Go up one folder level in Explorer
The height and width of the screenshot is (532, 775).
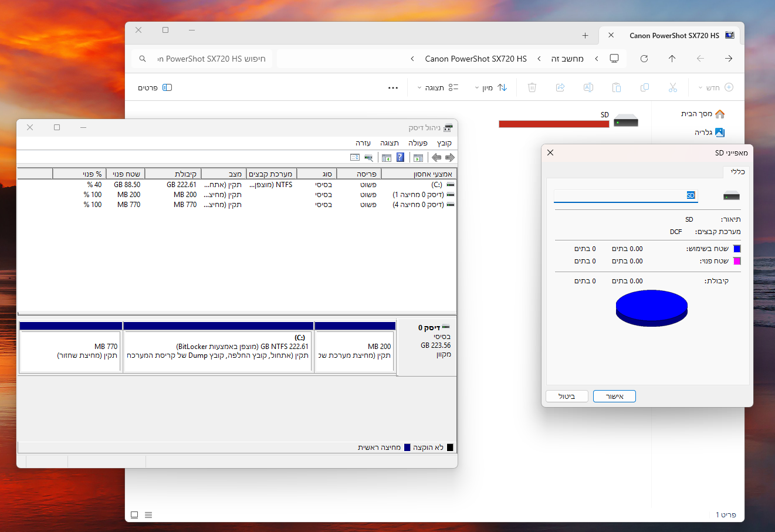coord(672,59)
